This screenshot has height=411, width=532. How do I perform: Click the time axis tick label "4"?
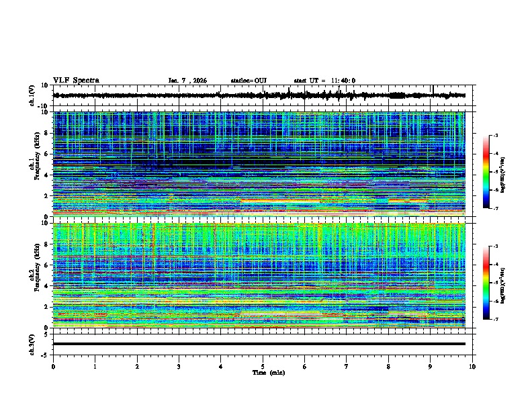[221, 367]
